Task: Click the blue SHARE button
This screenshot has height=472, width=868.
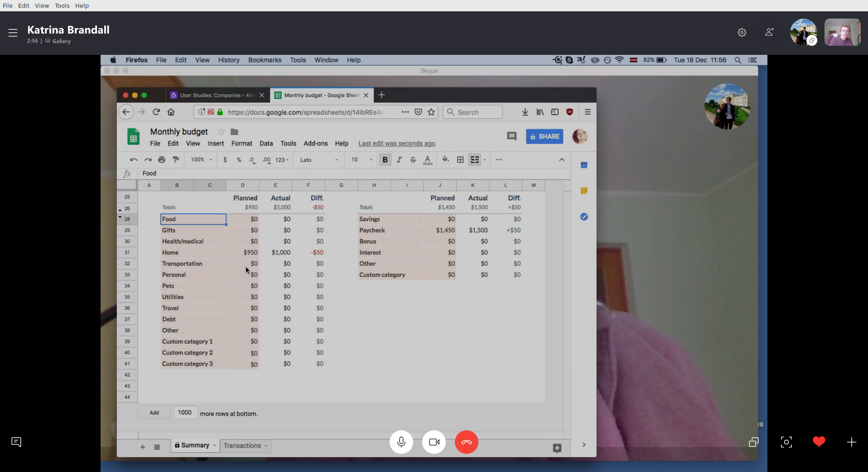Action: coord(545,136)
